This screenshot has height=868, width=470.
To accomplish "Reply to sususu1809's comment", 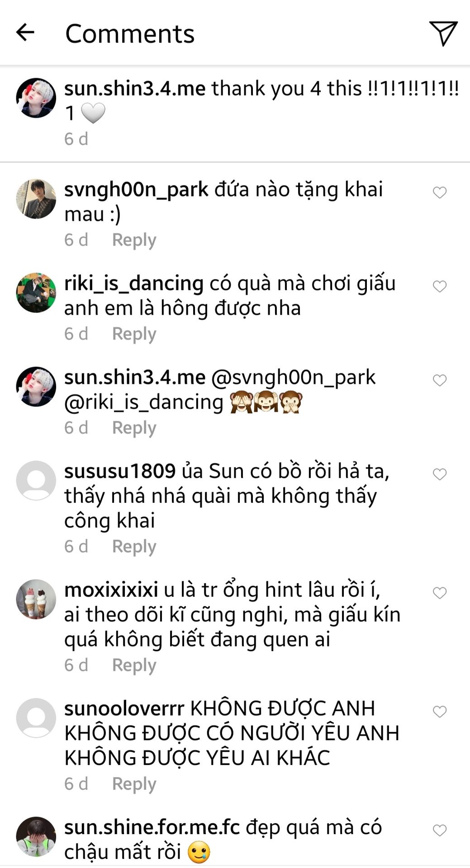I will coord(134,546).
